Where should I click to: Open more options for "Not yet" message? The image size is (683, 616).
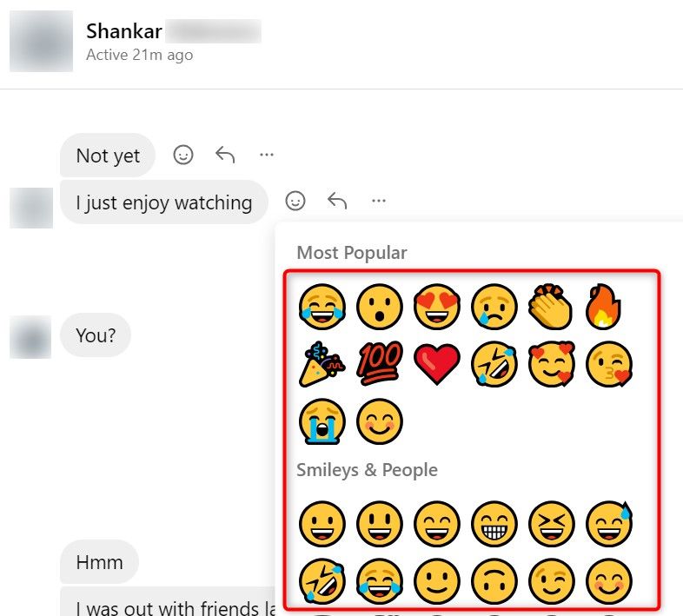(x=267, y=155)
